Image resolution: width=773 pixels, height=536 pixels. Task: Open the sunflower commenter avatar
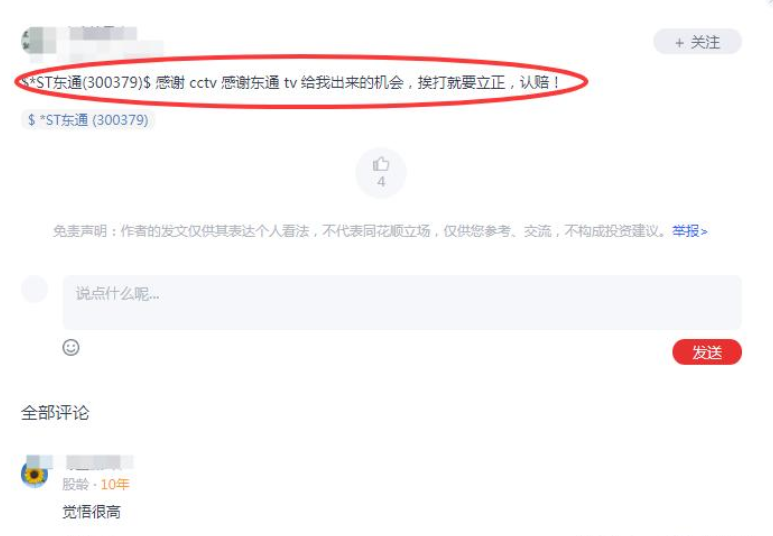pyautogui.click(x=35, y=474)
